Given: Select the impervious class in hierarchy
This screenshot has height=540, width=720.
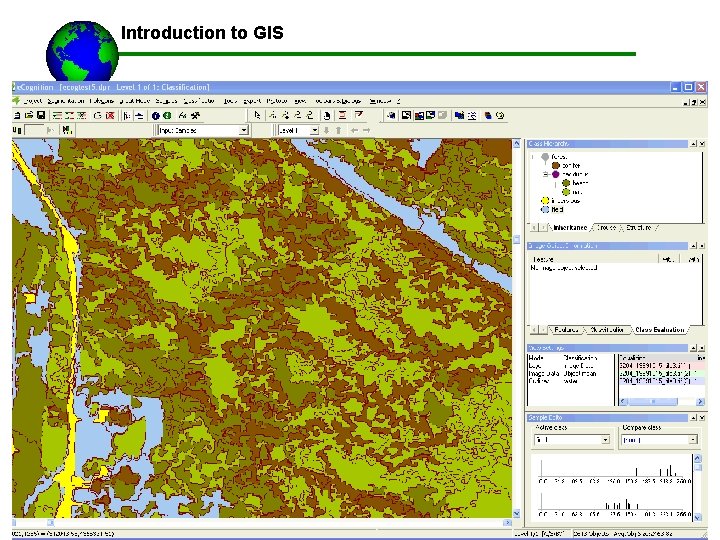Looking at the screenshot, I should (565, 201).
